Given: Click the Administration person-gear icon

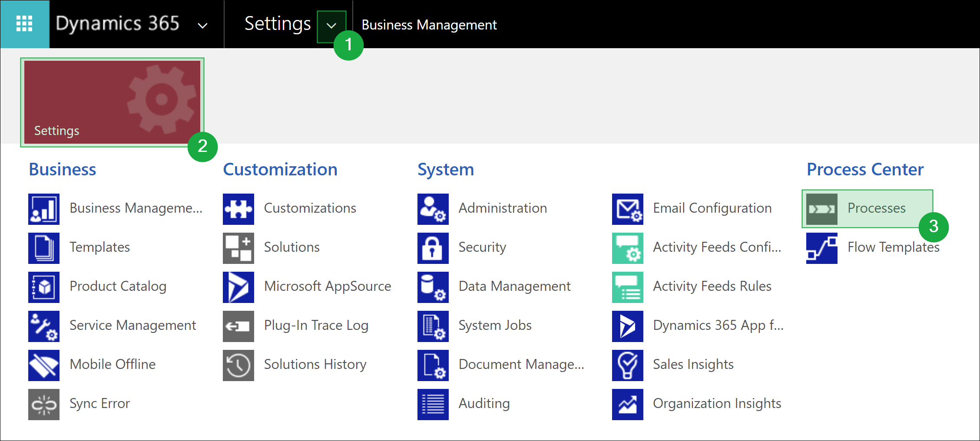Looking at the screenshot, I should [x=433, y=209].
